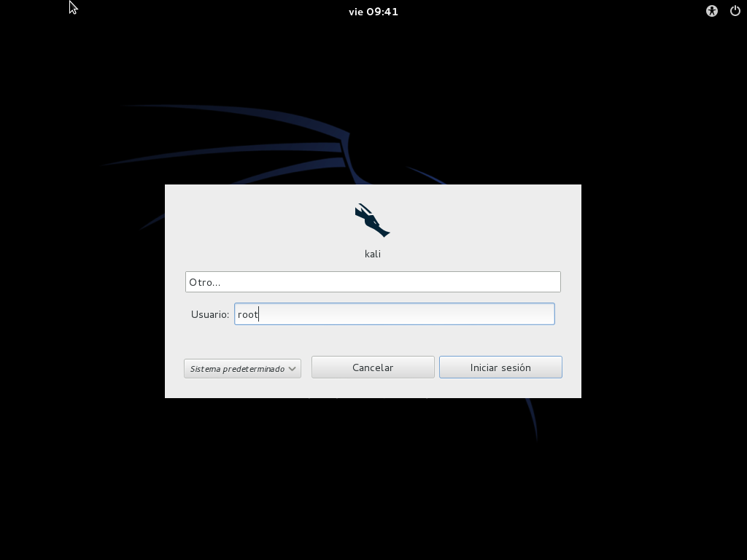Click the kali hostname label
Image resolution: width=747 pixels, height=560 pixels.
373,254
